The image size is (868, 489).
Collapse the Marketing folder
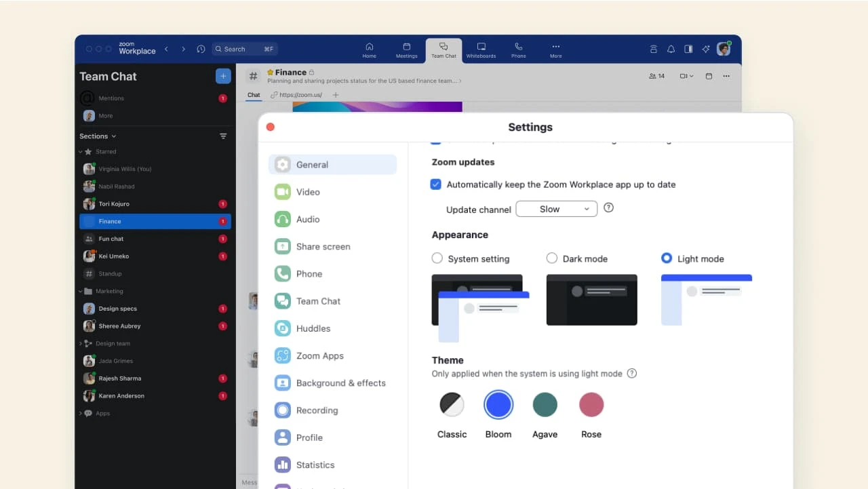point(81,292)
